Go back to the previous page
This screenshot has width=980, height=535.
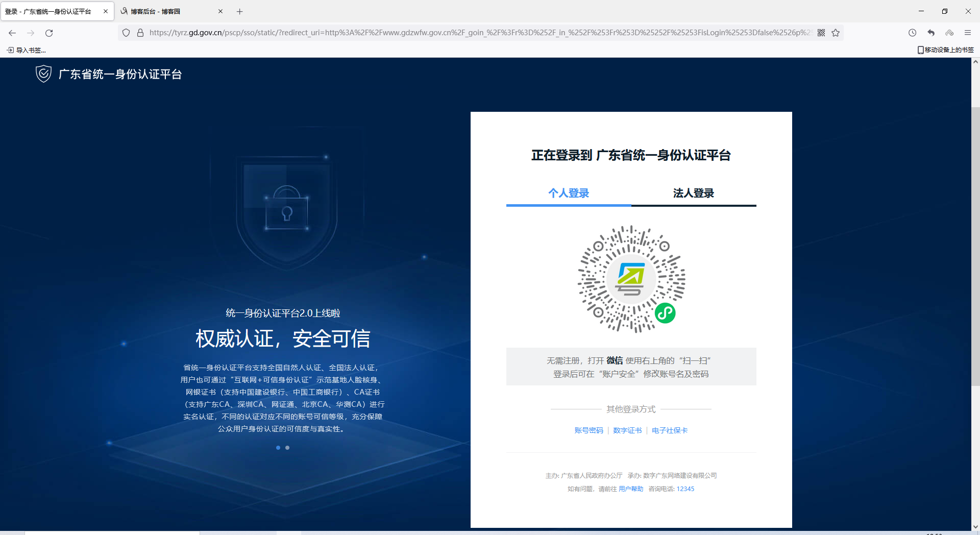tap(12, 33)
